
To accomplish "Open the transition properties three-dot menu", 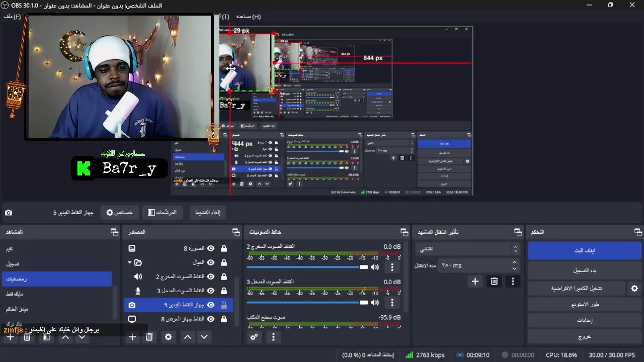I will 513,282.
